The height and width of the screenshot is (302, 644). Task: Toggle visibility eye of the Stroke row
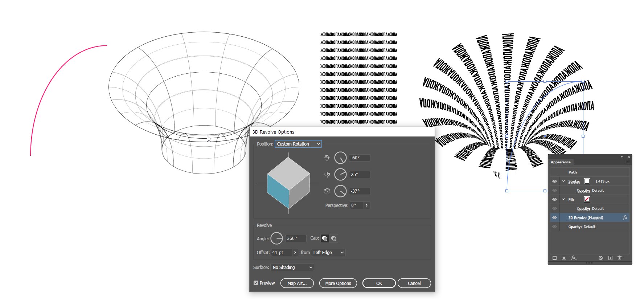(554, 181)
